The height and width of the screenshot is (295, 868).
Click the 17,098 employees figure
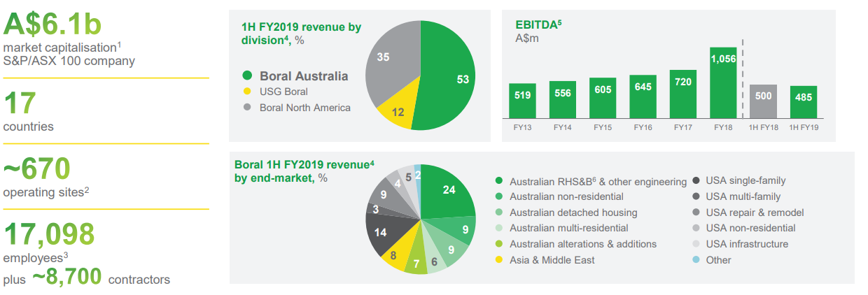coord(50,234)
